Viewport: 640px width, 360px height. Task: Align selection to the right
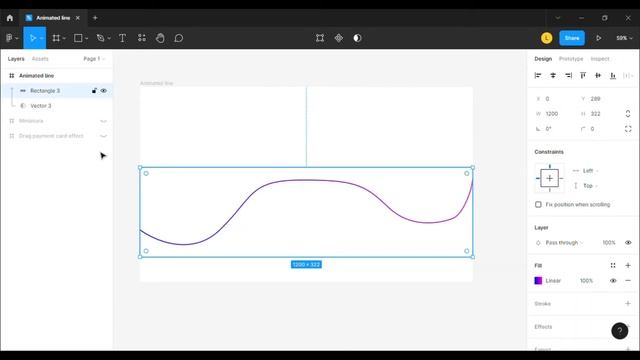[568, 76]
